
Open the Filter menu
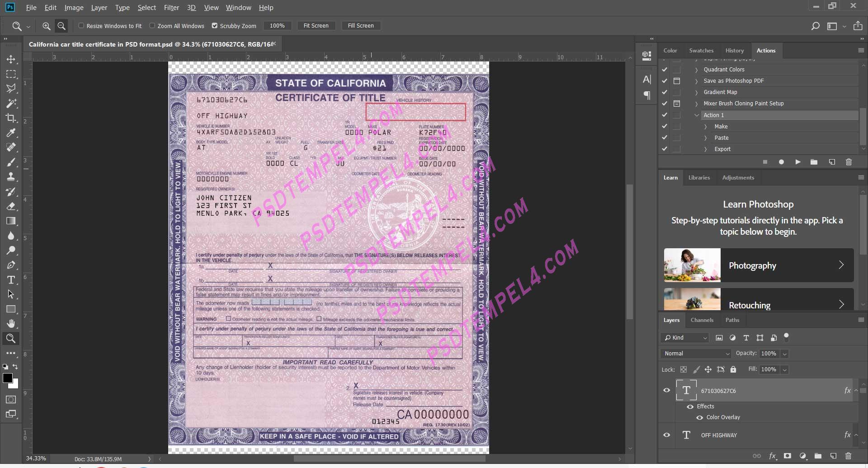pos(171,8)
